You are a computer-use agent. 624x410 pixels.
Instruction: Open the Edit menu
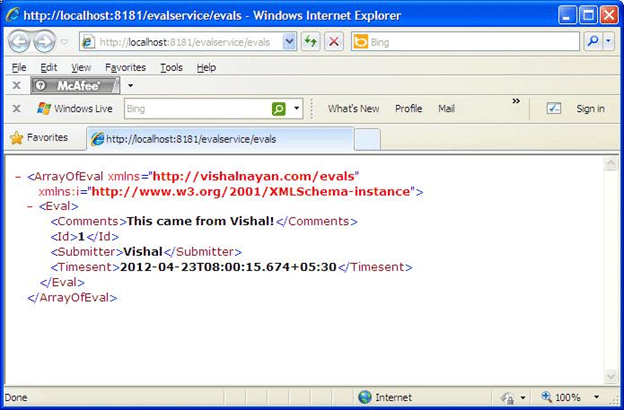49,68
